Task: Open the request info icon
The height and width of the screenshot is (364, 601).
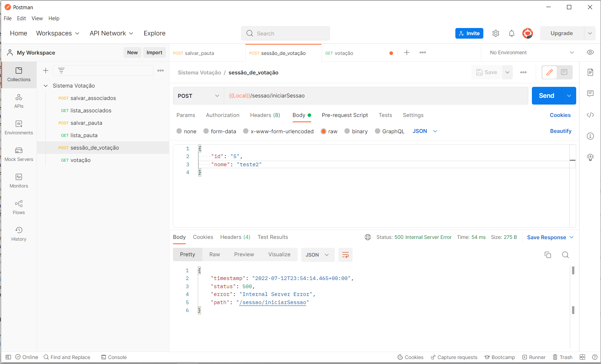Action: [x=590, y=136]
